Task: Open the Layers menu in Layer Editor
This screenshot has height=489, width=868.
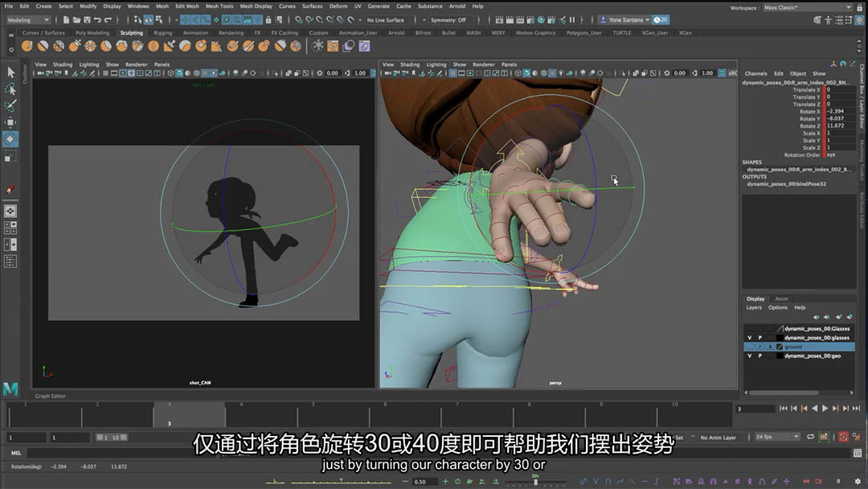Action: 753,308
